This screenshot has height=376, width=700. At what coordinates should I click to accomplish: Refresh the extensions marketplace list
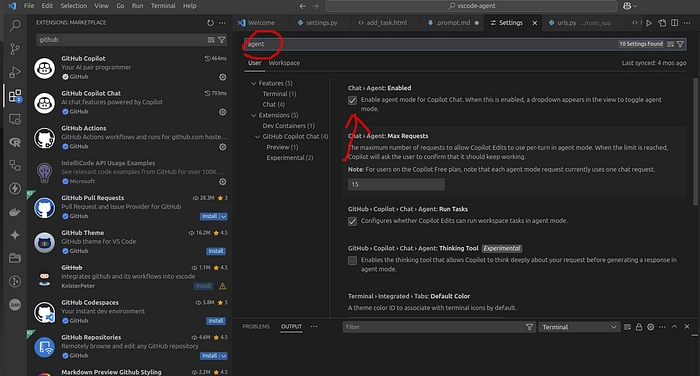210,23
